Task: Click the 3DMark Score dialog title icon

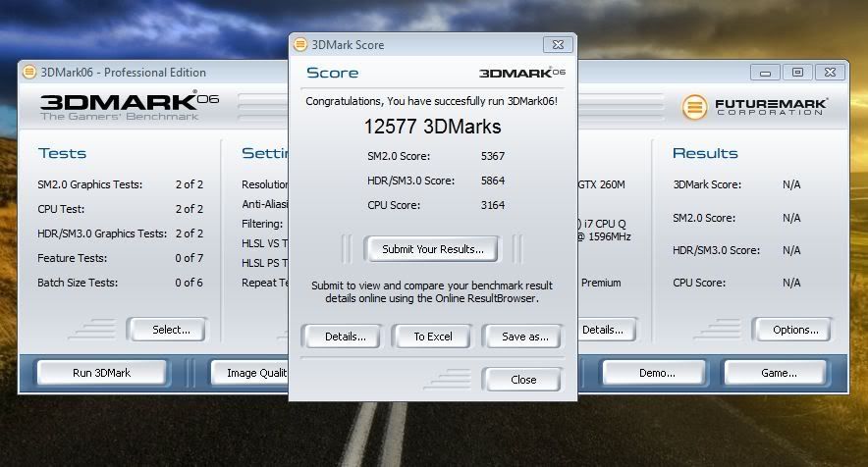Action: [x=300, y=44]
